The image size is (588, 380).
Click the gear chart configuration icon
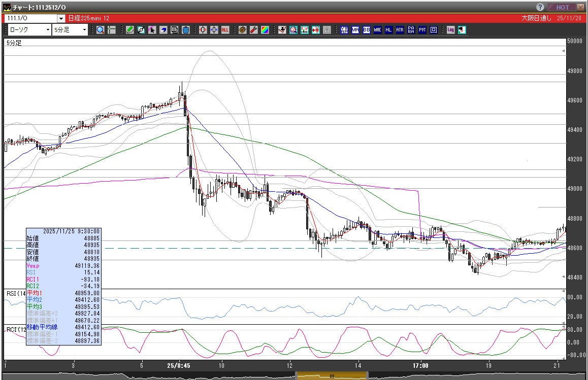(242, 30)
